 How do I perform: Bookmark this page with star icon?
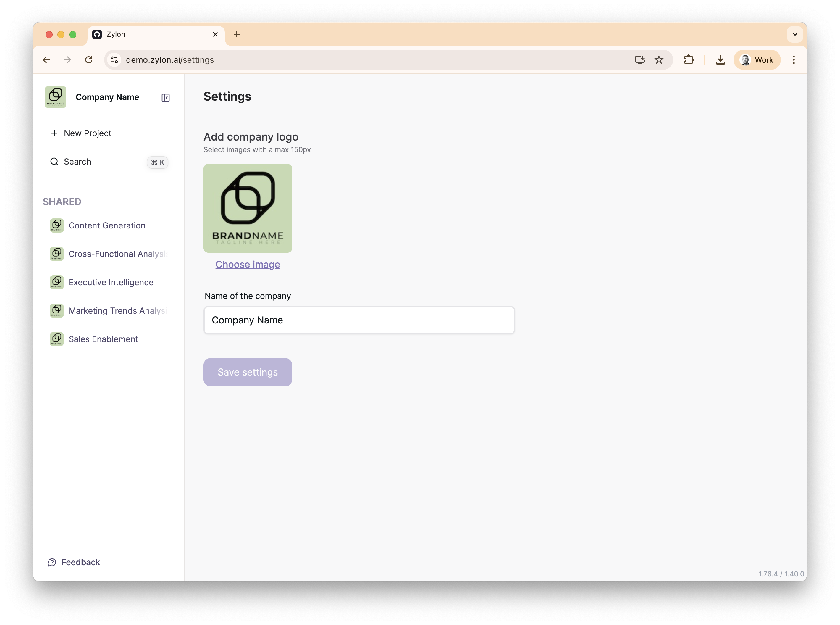click(659, 60)
